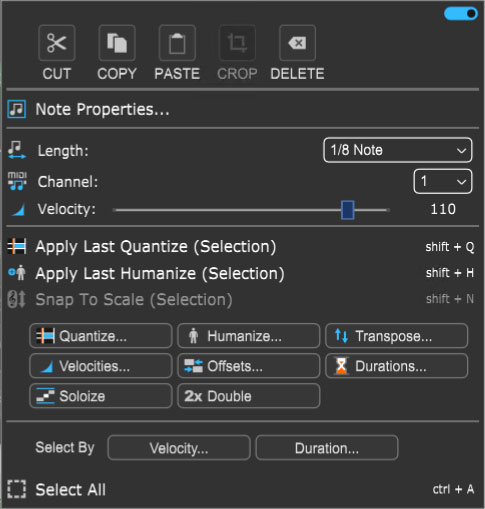Click the Delete backspace icon

pyautogui.click(x=297, y=43)
